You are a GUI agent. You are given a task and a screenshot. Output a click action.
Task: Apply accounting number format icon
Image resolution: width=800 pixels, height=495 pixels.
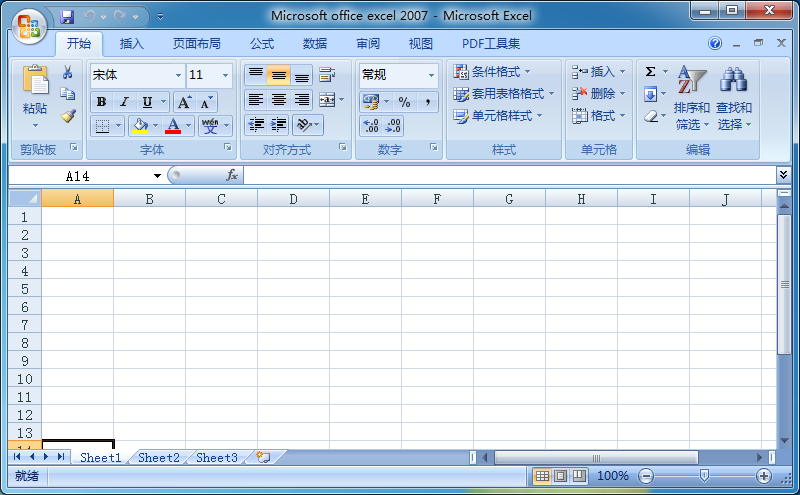click(x=371, y=102)
